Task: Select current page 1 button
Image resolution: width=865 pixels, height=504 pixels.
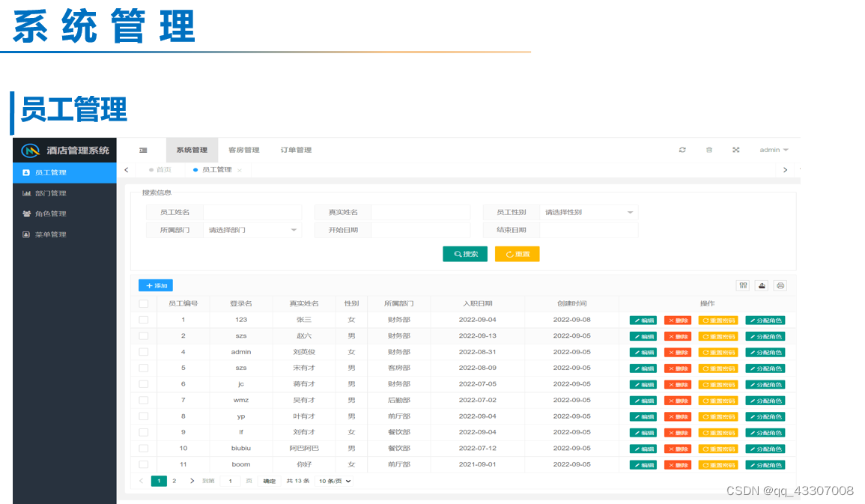Action: tap(159, 481)
